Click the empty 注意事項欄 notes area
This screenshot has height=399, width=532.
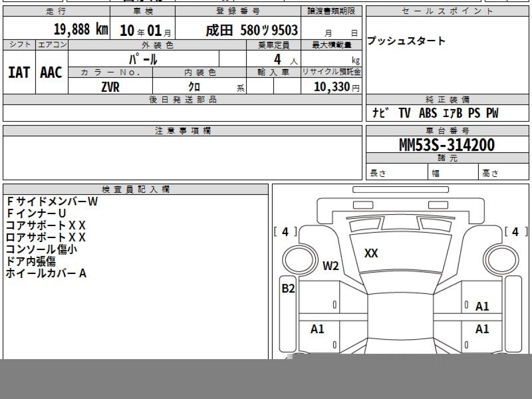pyautogui.click(x=182, y=157)
